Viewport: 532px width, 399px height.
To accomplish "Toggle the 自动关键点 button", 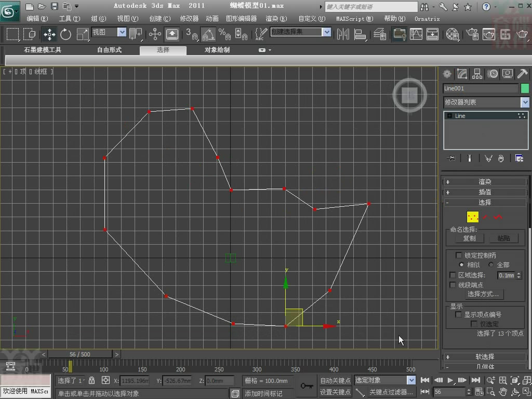I will point(335,380).
